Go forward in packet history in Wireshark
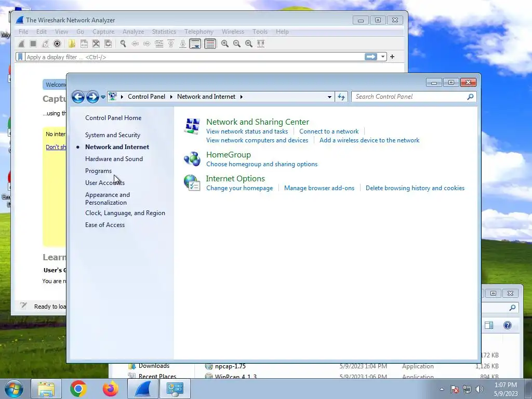532x399 pixels. point(147,44)
